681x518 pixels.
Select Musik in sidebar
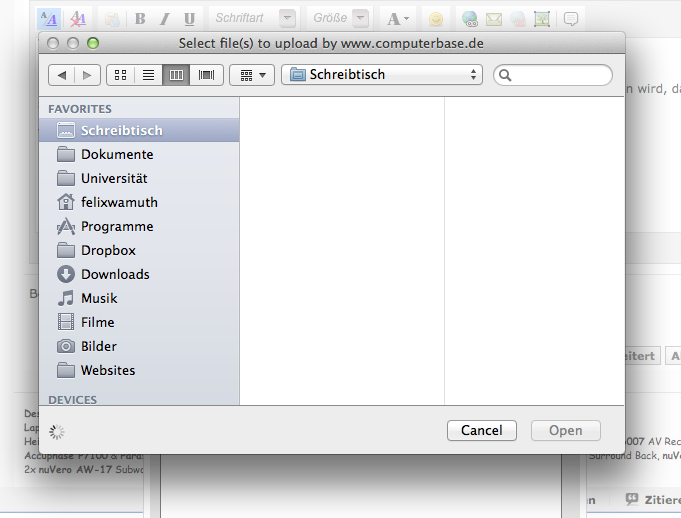click(139, 298)
